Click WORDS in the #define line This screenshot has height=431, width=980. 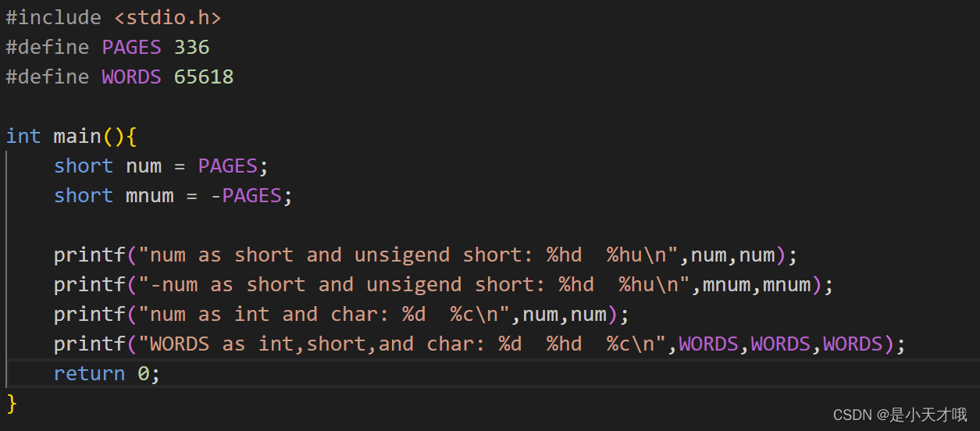(131, 77)
